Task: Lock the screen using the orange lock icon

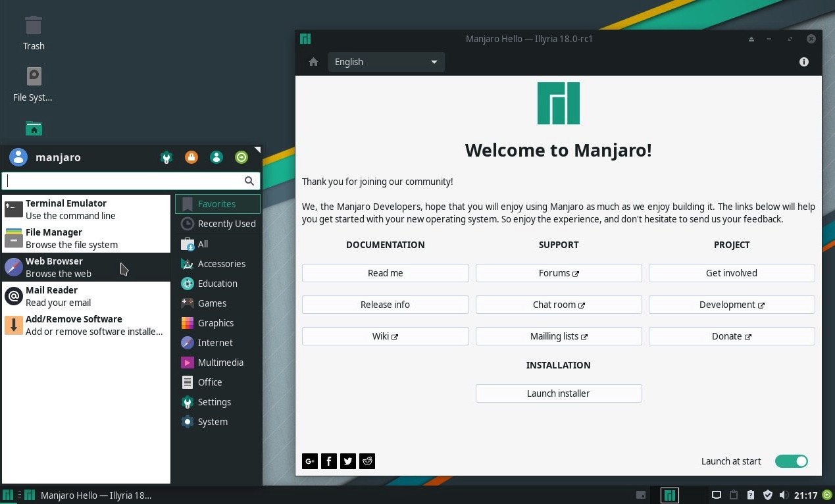Action: tap(191, 157)
